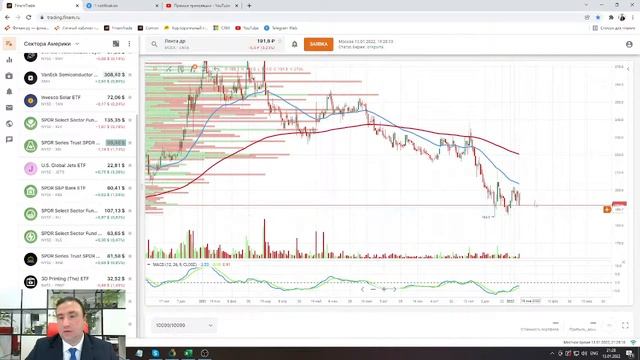Collapse the chart side panel arrow
Viewport: 640px width, 360px height.
click(628, 69)
